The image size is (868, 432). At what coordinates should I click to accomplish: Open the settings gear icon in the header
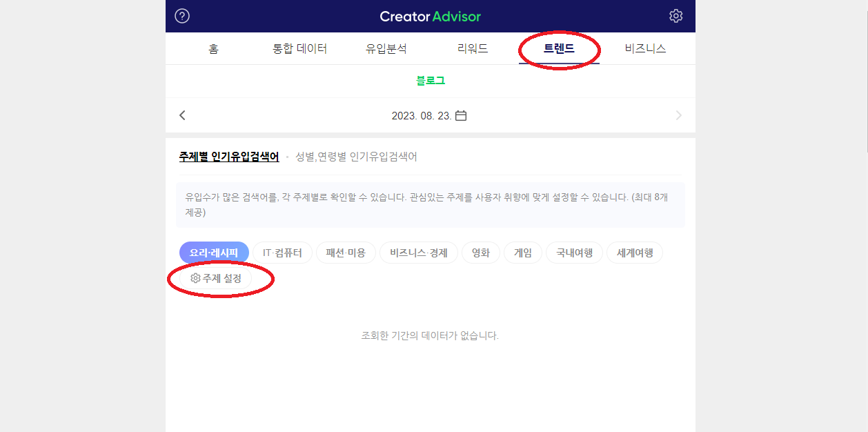pos(676,16)
